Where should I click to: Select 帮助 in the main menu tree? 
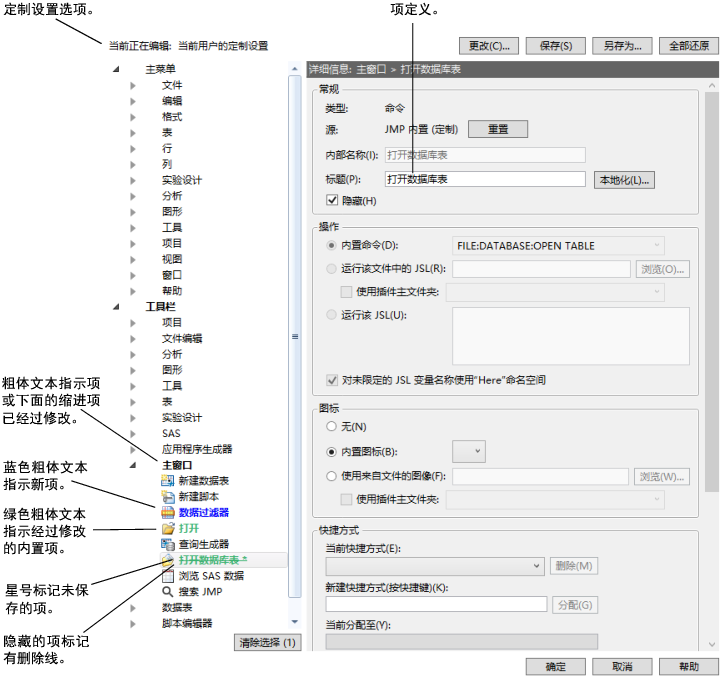pyautogui.click(x=172, y=291)
